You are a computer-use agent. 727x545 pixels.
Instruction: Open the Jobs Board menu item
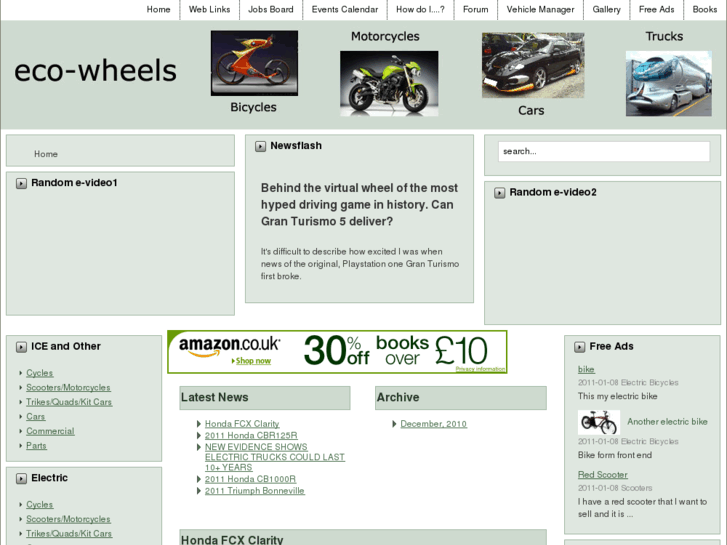point(271,9)
